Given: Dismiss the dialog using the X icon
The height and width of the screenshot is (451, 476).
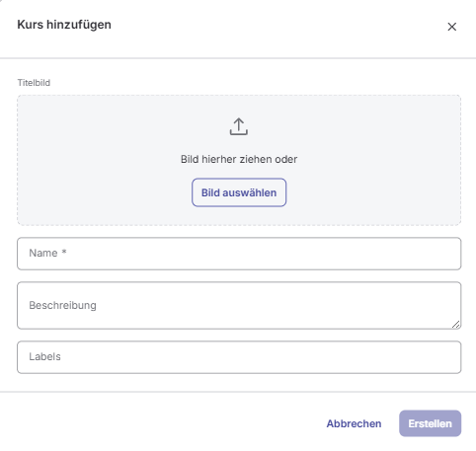Looking at the screenshot, I should 452,27.
